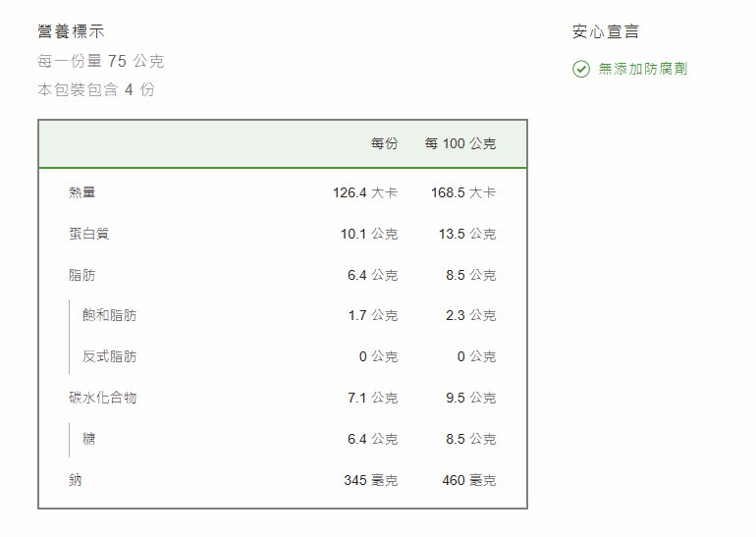
Task: Click the green checkmark icon beside 無添加防腐劑
Action: coord(581,69)
